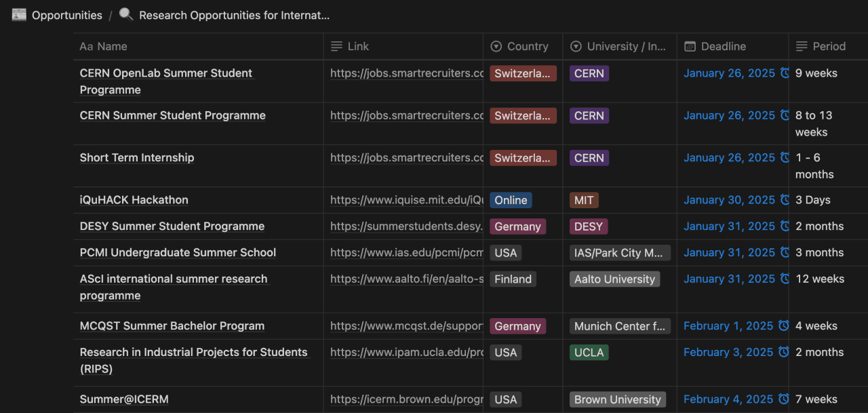Open the PCMI Undergraduate Summer School entry
Image resolution: width=868 pixels, height=413 pixels.
click(178, 253)
